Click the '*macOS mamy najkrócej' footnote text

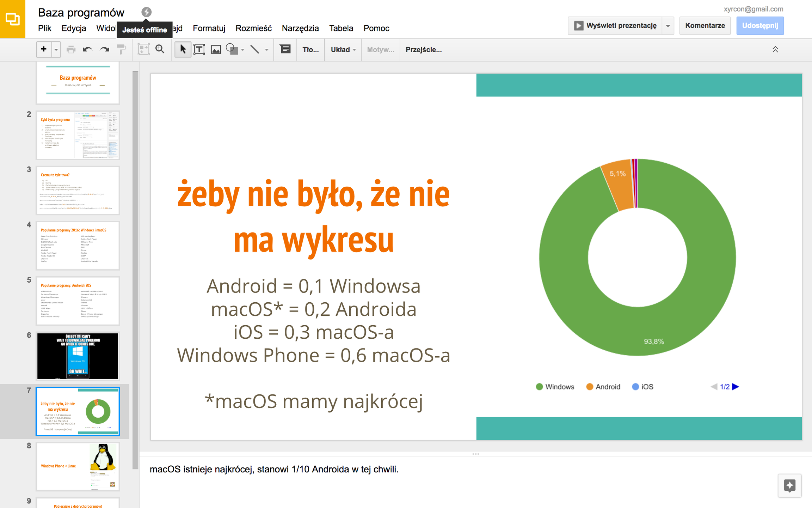point(314,401)
